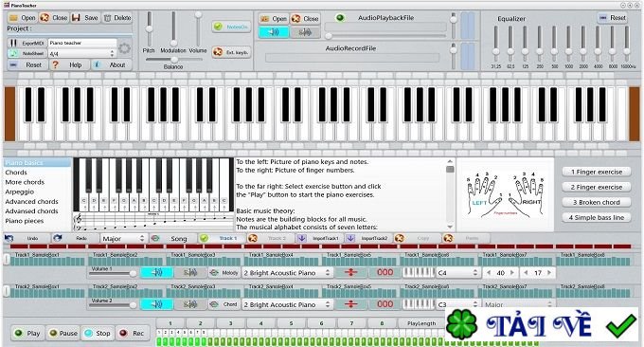Import a file into track two via ImportTrack2

[368, 238]
